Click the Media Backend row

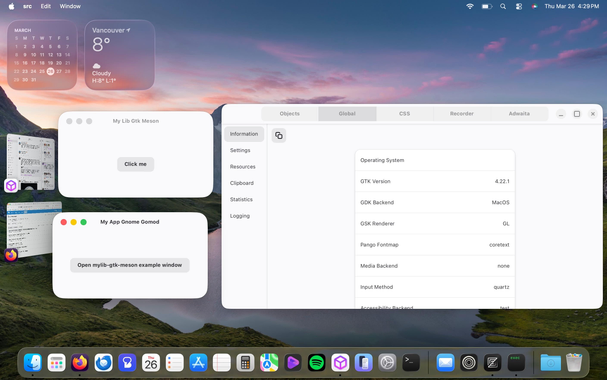click(435, 266)
